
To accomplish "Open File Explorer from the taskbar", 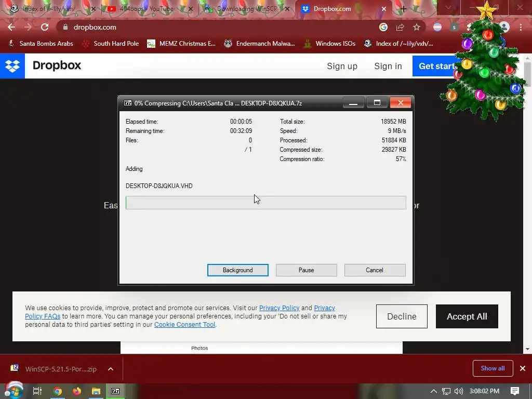I will pyautogui.click(x=96, y=391).
